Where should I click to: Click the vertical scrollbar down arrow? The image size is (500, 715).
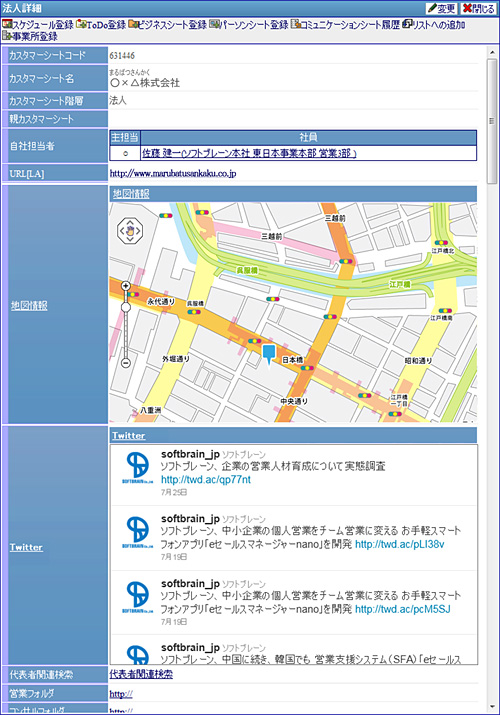coord(492,707)
